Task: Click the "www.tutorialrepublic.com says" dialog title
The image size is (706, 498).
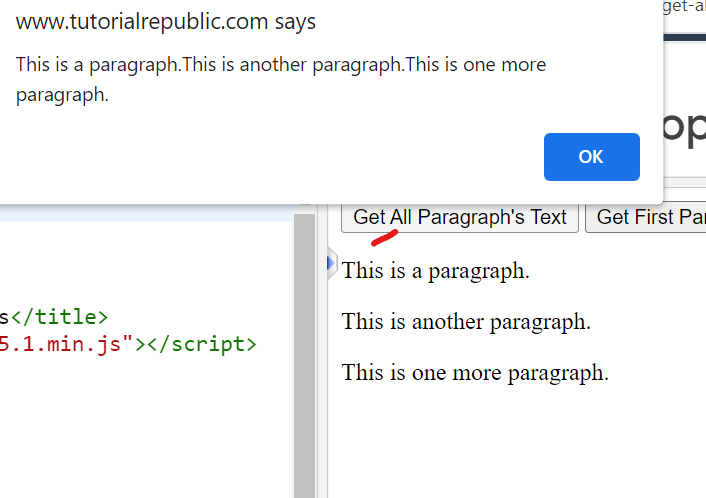Action: (166, 22)
